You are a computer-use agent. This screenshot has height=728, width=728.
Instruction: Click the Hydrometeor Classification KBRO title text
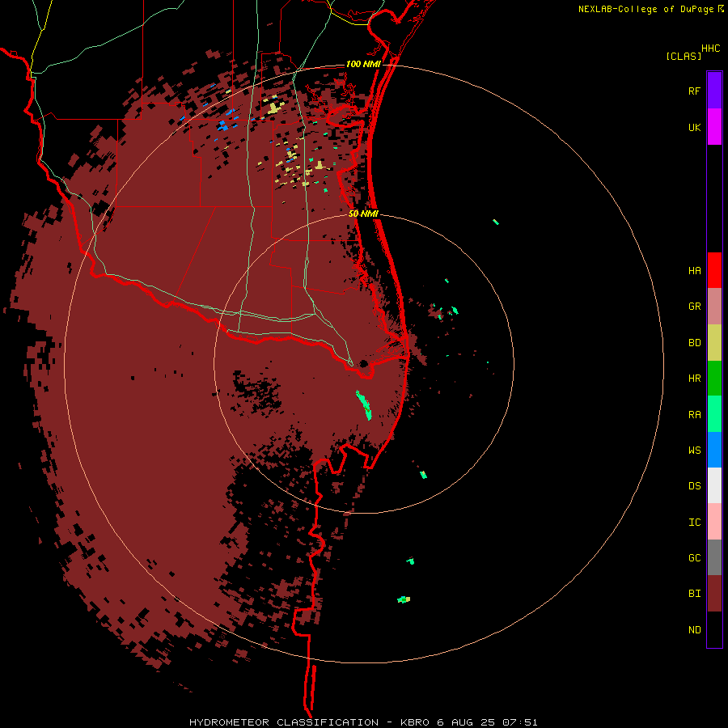click(363, 722)
